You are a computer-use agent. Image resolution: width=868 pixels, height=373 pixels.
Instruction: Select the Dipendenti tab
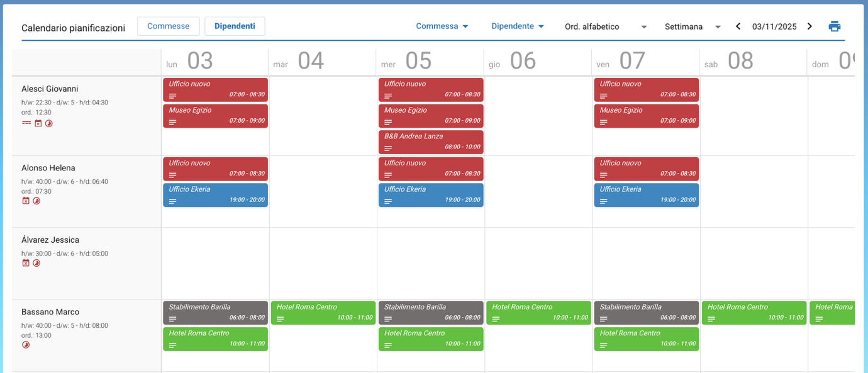[235, 26]
